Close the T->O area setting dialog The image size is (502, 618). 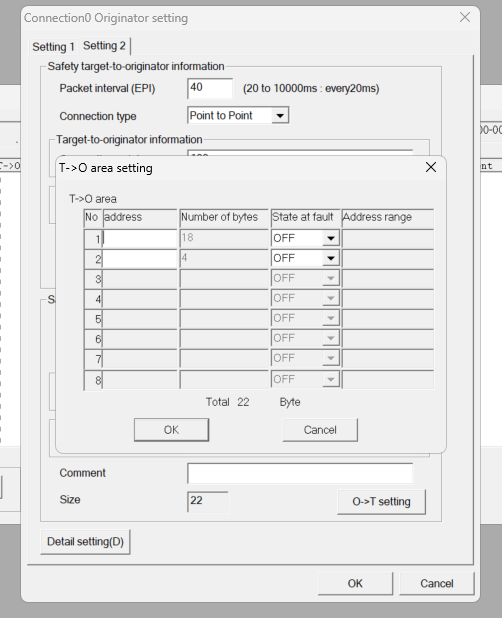click(x=431, y=167)
